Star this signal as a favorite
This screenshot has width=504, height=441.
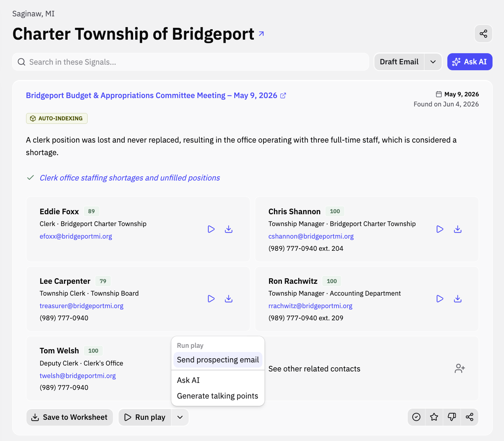click(x=434, y=417)
